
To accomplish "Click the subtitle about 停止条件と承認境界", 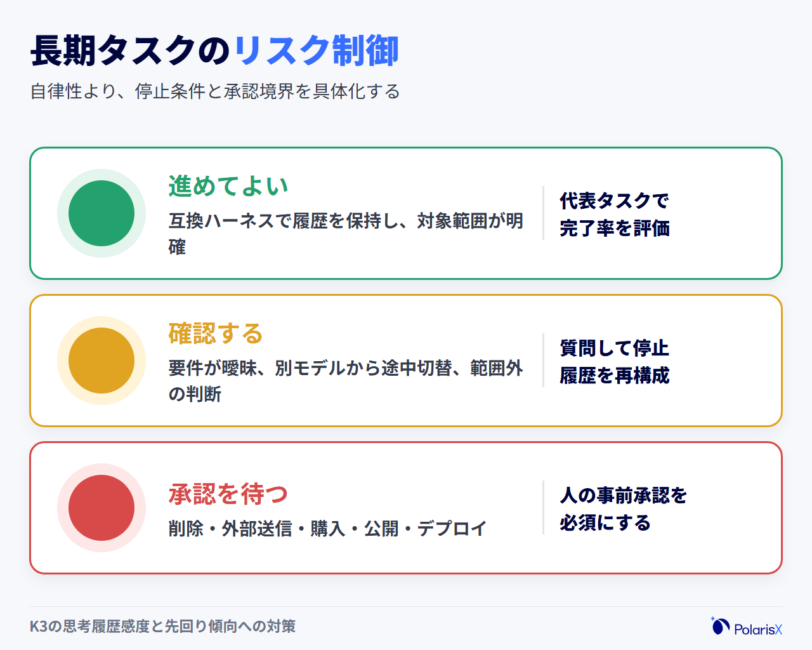I will click(x=215, y=91).
